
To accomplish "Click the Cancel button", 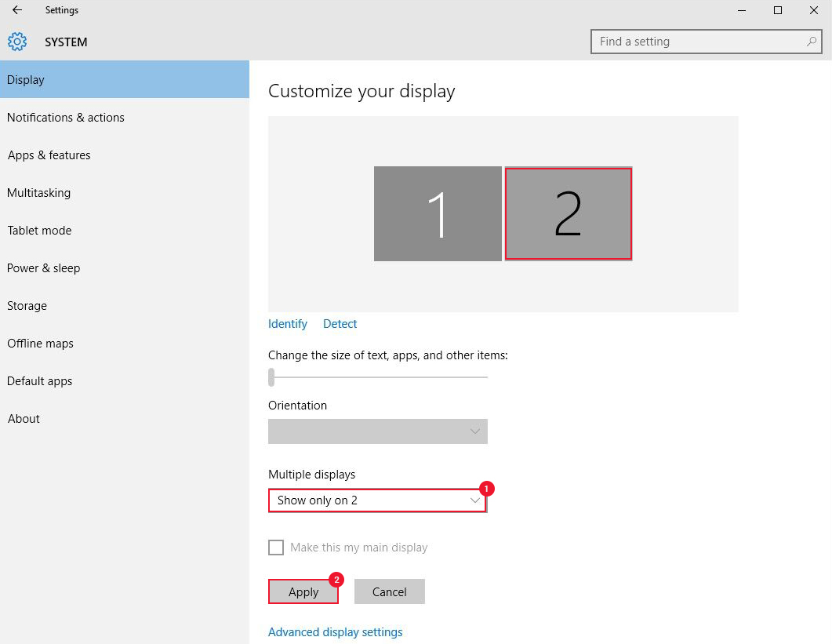I will (x=390, y=591).
